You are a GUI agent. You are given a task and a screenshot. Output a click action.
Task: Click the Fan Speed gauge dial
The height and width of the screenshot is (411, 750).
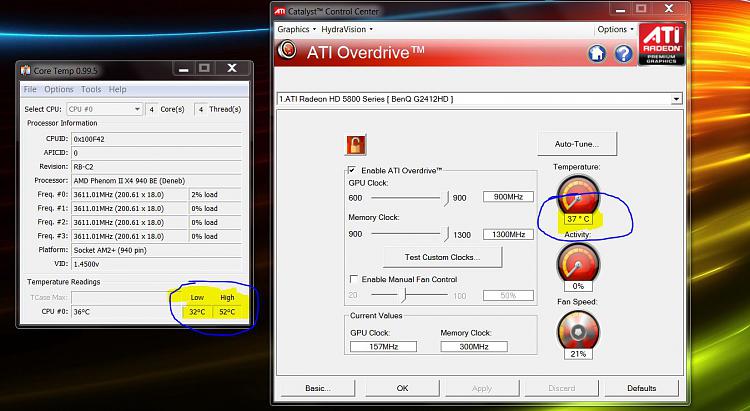pos(578,330)
